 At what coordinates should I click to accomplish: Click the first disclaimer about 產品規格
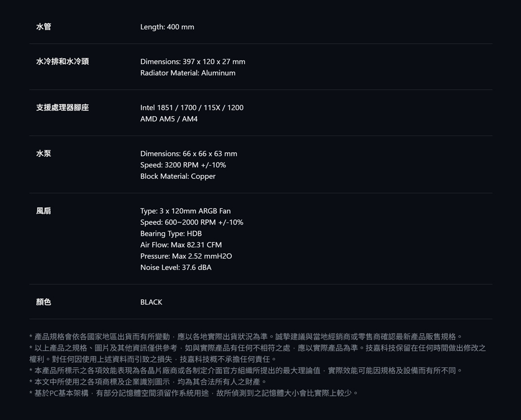(245, 337)
